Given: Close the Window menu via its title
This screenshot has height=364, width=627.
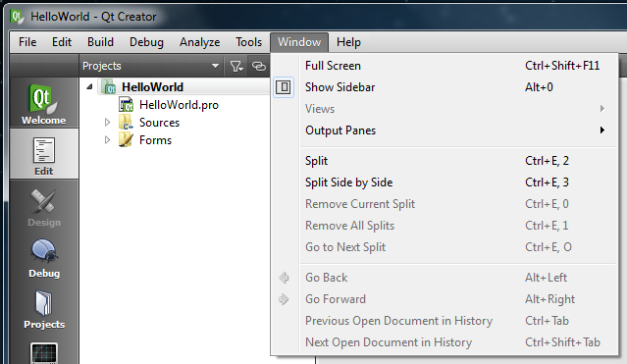Looking at the screenshot, I should pyautogui.click(x=299, y=42).
